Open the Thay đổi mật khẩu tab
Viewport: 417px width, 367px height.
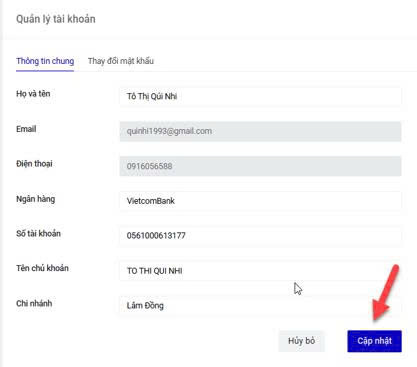point(121,61)
